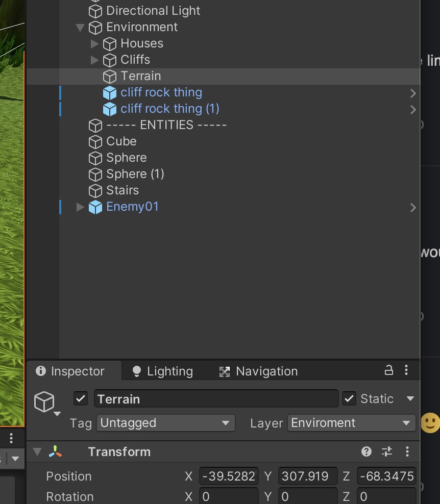Open the Inspector panel options menu
The height and width of the screenshot is (504, 440).
(x=406, y=370)
